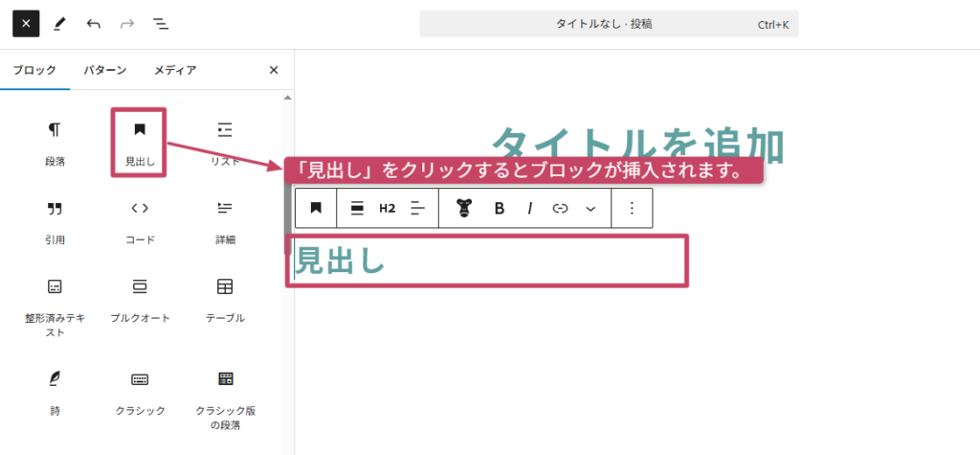Open the block alignment options in toolbar
Image resolution: width=980 pixels, height=455 pixels.
[358, 209]
